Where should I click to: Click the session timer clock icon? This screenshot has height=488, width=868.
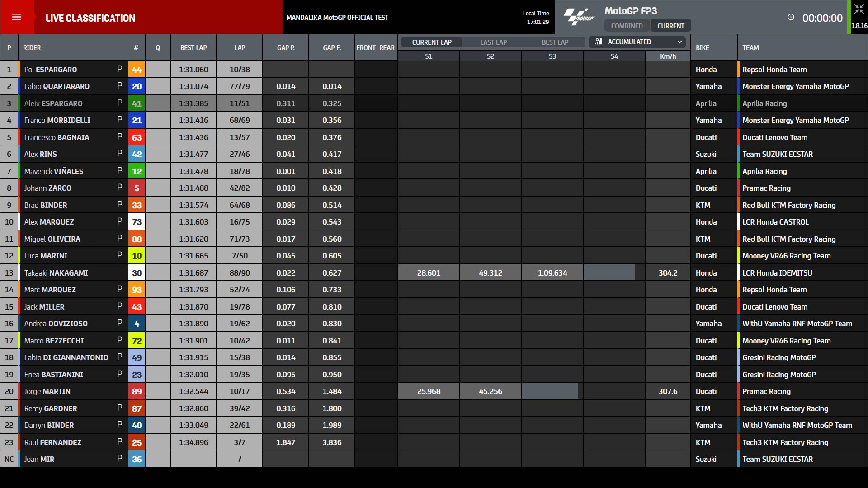pos(791,17)
